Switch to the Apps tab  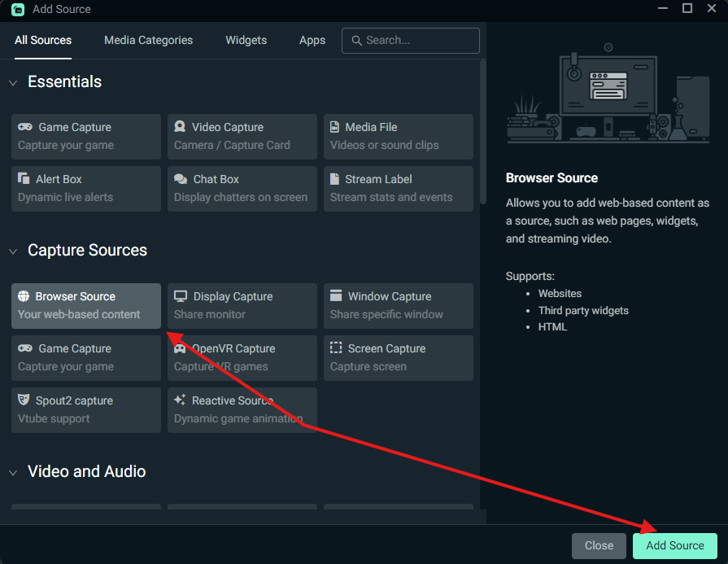[312, 40]
